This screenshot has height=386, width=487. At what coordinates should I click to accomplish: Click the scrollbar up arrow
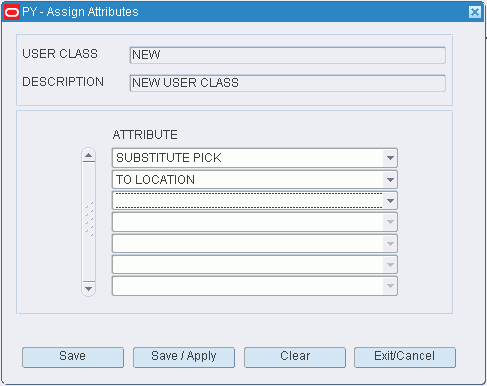tap(89, 155)
